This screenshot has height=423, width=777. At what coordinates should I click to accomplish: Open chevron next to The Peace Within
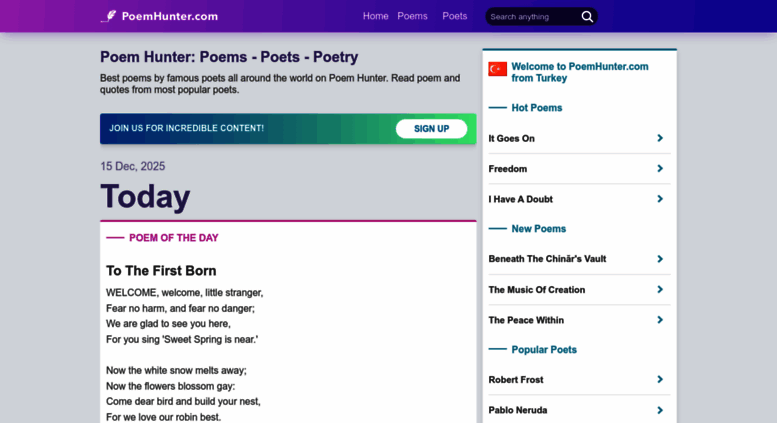pos(660,319)
